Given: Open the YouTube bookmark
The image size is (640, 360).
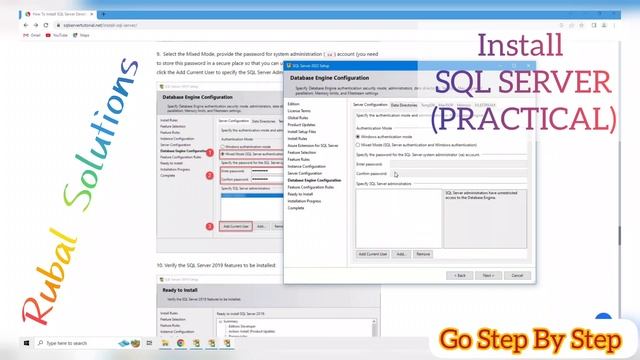Looking at the screenshot, I should (x=56, y=36).
